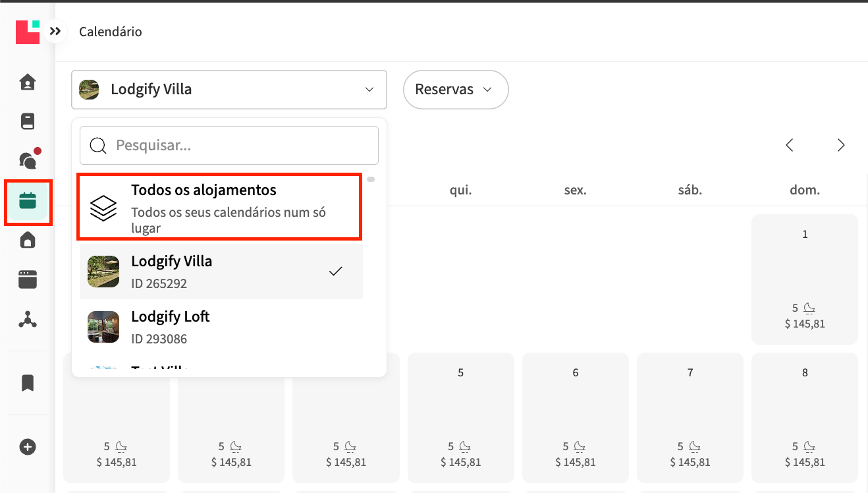Choose the checked Lodgify Villa list entry
Viewport: 868px width, 493px height.
(221, 272)
